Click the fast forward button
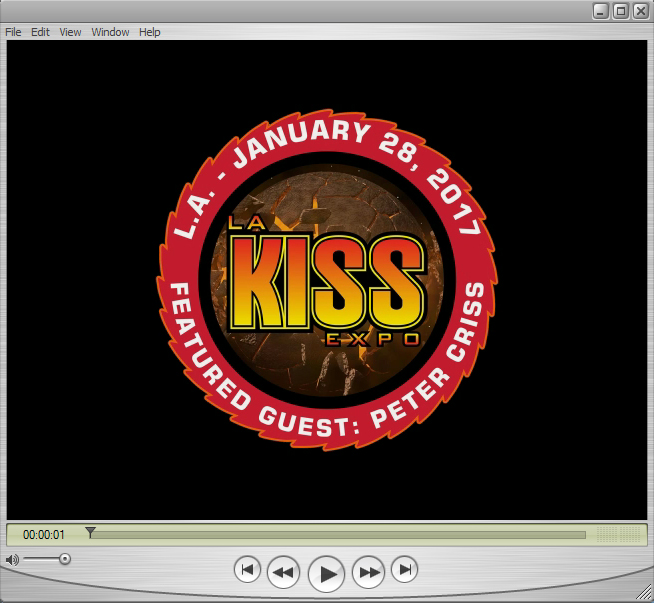Image resolution: width=654 pixels, height=603 pixels. coord(368,572)
